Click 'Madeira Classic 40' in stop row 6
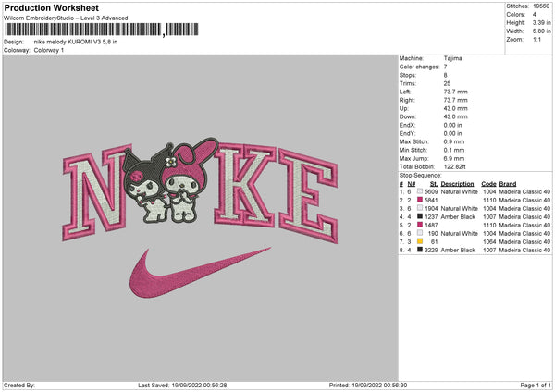The height and width of the screenshot is (392, 555). coord(524,234)
